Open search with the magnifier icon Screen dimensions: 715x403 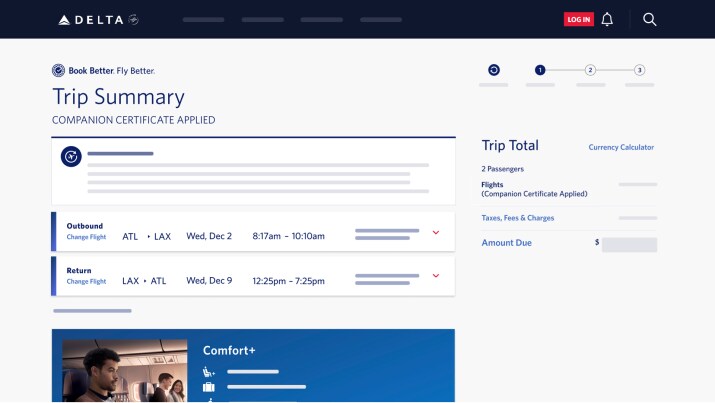[649, 19]
